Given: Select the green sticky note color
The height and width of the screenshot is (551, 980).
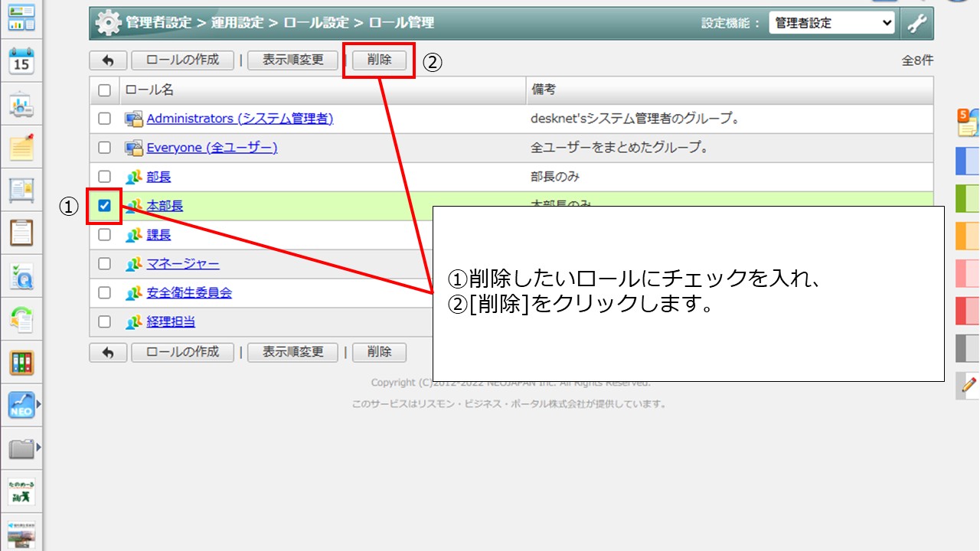Looking at the screenshot, I should pos(968,198).
